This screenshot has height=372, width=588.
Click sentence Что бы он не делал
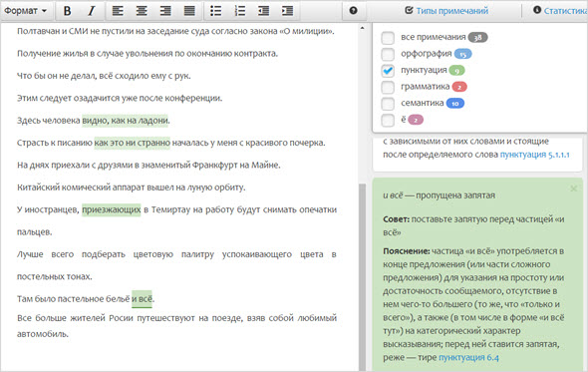pos(104,76)
